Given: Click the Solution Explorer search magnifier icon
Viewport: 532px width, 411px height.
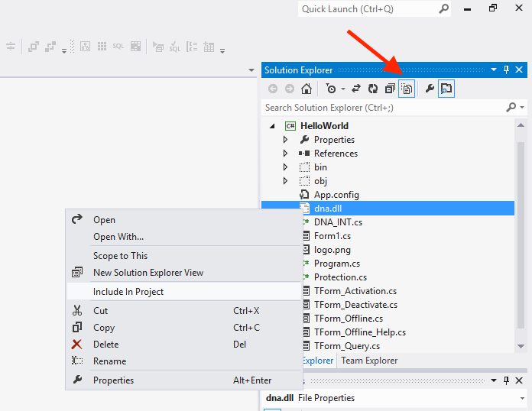Looking at the screenshot, I should [x=511, y=108].
